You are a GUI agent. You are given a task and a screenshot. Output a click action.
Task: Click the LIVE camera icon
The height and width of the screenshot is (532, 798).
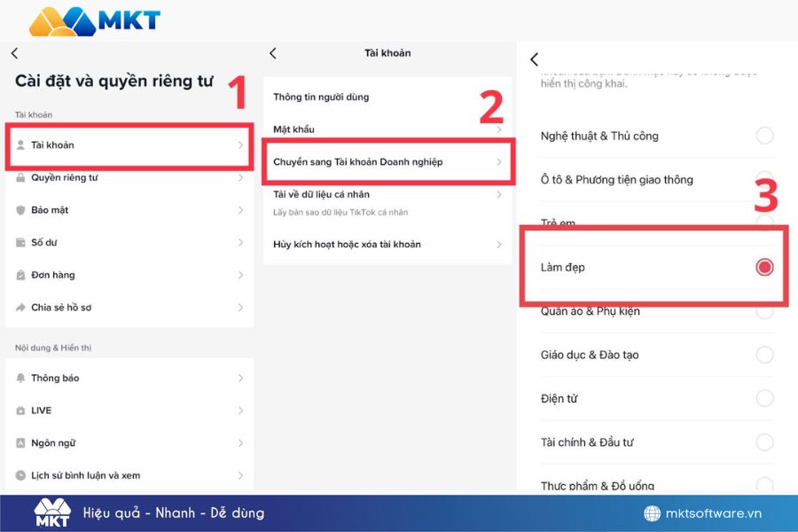(x=21, y=411)
